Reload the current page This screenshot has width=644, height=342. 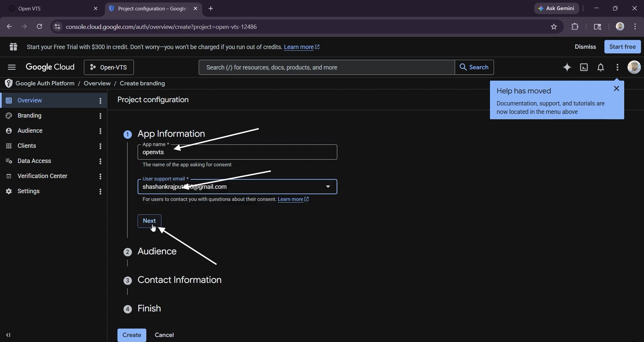coord(40,27)
